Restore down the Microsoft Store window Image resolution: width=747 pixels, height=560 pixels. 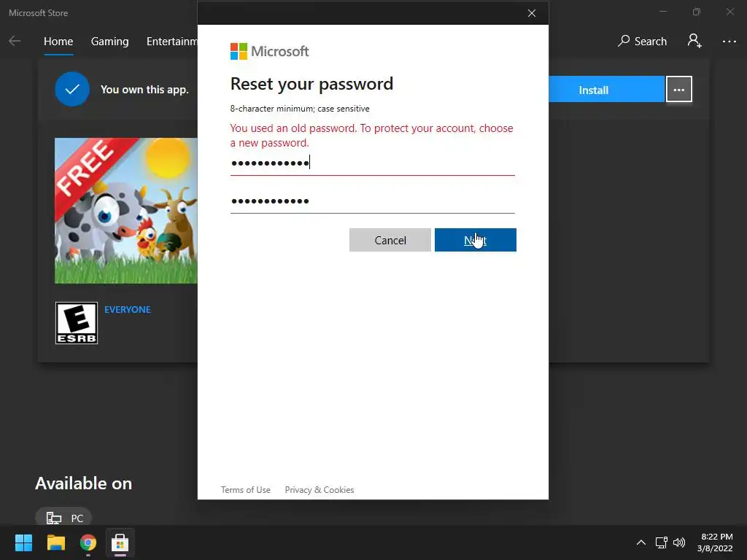click(697, 12)
